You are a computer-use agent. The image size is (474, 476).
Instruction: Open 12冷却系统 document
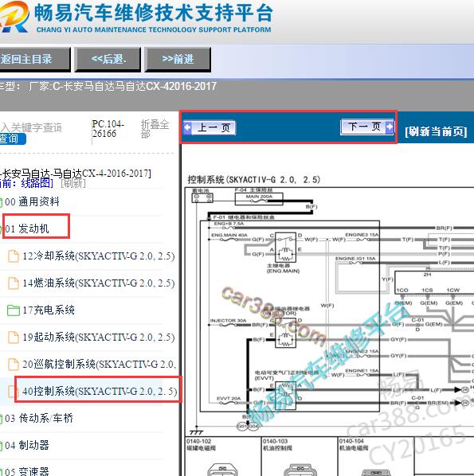click(x=99, y=256)
